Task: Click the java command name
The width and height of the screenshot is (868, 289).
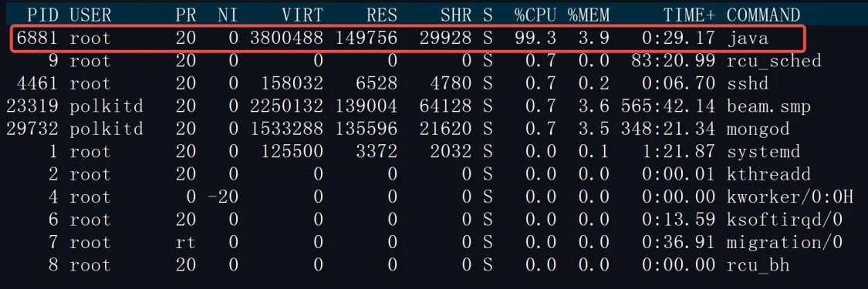Action: [x=748, y=39]
